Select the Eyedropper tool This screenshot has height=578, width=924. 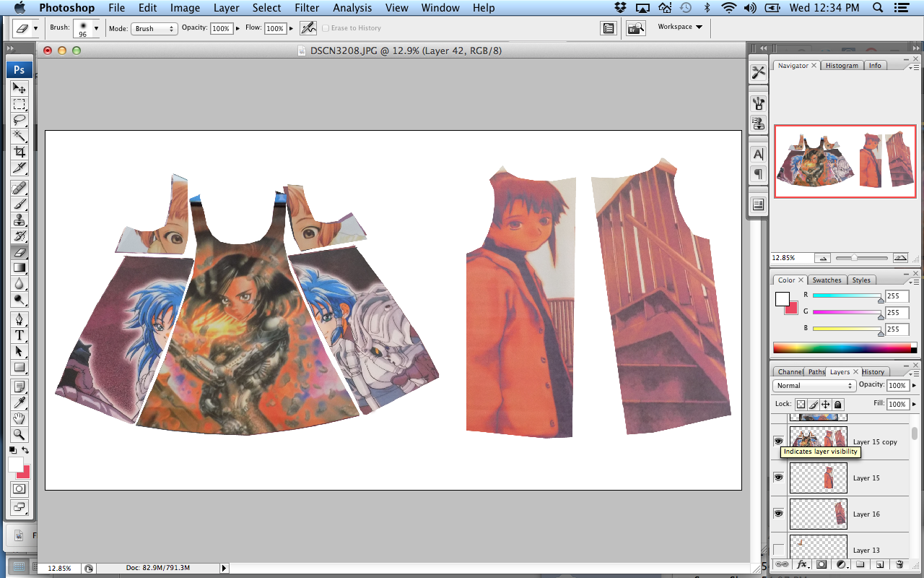click(19, 402)
